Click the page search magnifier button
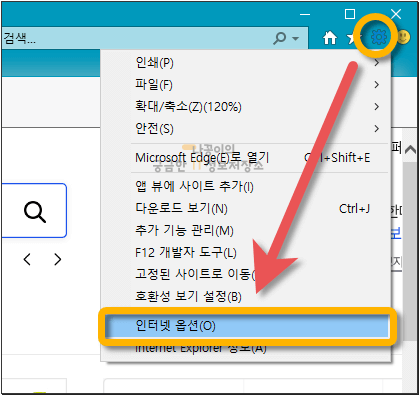This screenshot has height=395, width=419. (x=35, y=211)
